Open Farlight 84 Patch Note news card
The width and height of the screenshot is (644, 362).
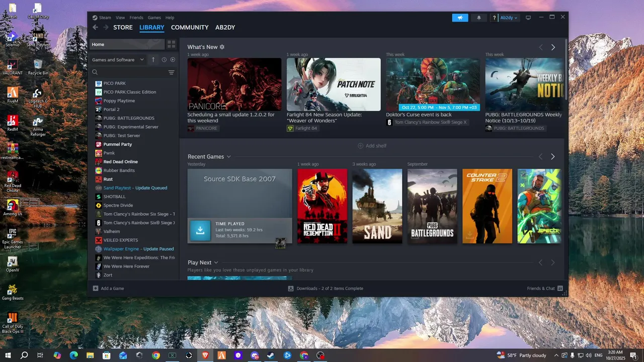click(334, 84)
